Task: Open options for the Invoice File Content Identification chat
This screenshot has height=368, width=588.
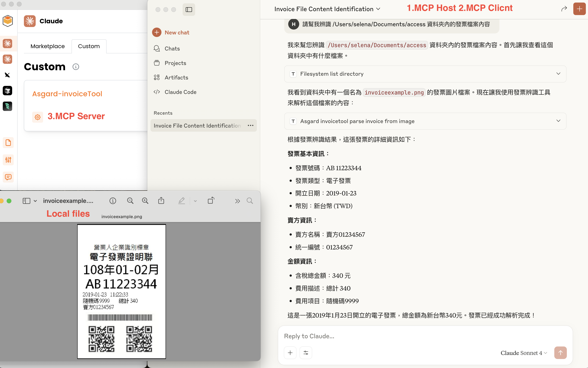Action: [250, 126]
